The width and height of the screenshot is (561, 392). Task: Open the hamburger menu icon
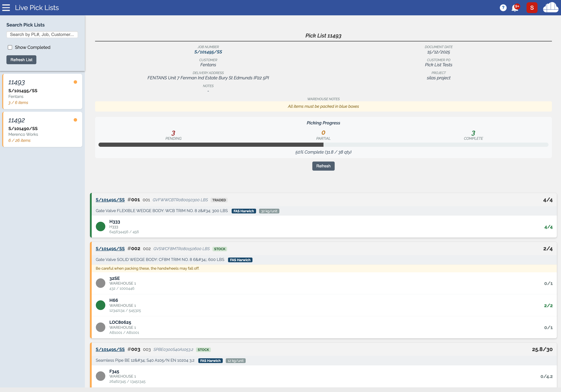pyautogui.click(x=6, y=8)
